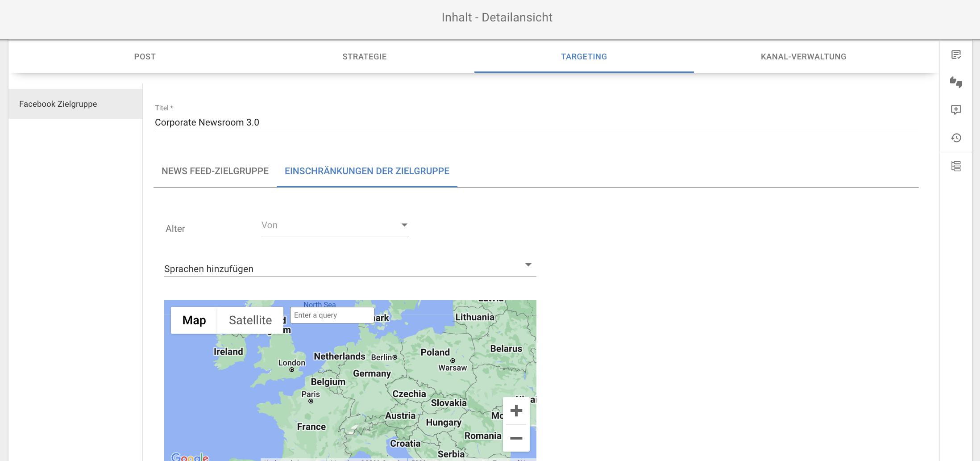Viewport: 980px width, 461px height.
Task: Click Austria label on the map
Action: click(400, 416)
